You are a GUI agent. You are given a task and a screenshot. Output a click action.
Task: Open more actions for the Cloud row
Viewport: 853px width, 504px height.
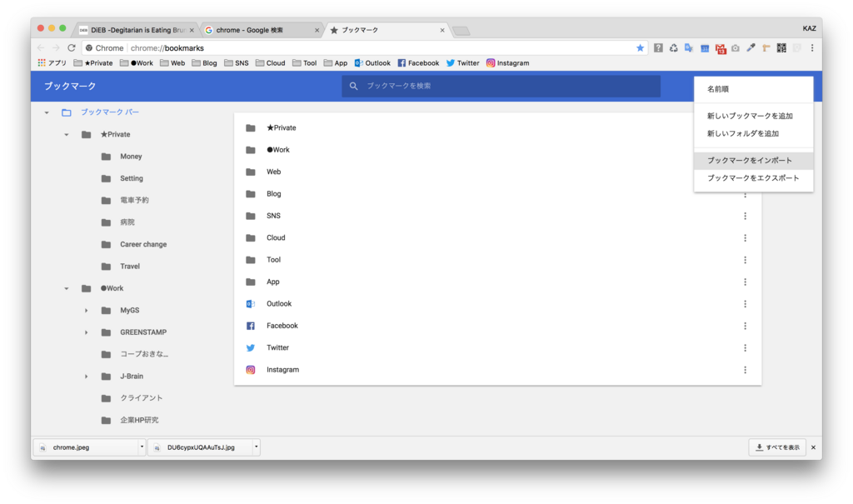pos(746,238)
